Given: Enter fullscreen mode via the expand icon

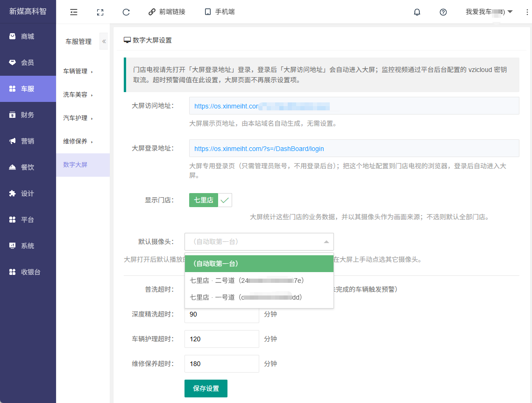Looking at the screenshot, I should [100, 12].
